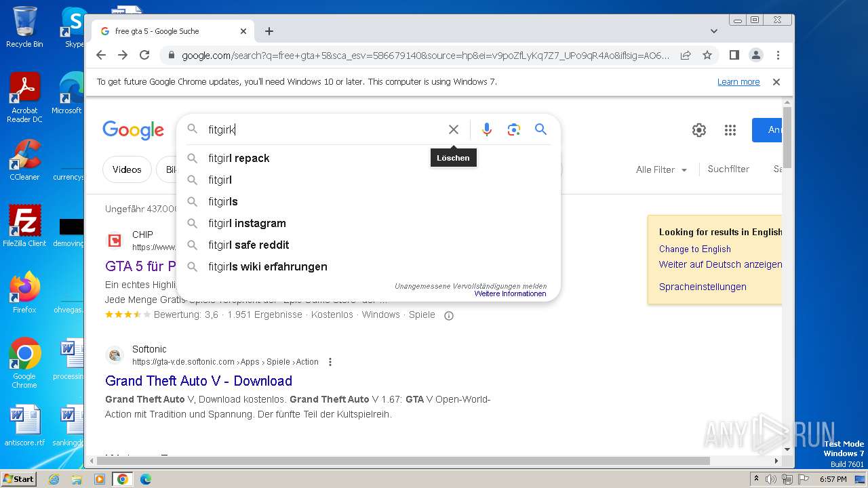This screenshot has width=868, height=488.
Task: Open Chrome's three-dot menu
Action: click(x=778, y=55)
